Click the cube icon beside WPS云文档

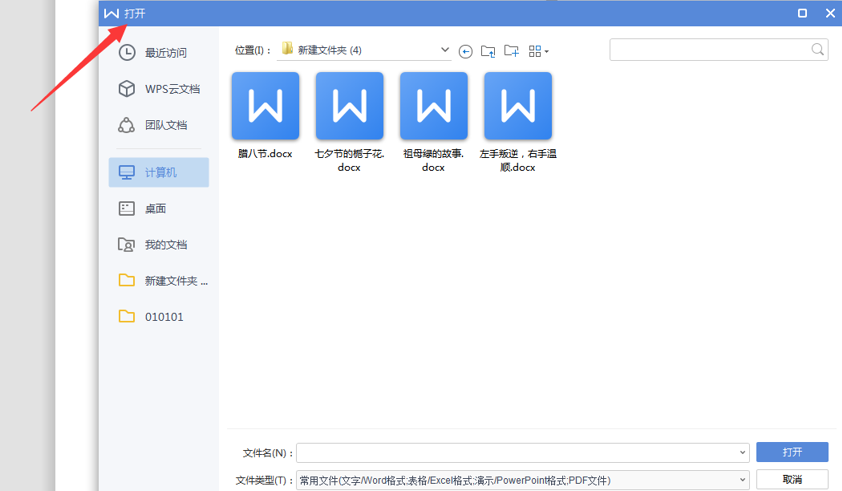pyautogui.click(x=127, y=89)
